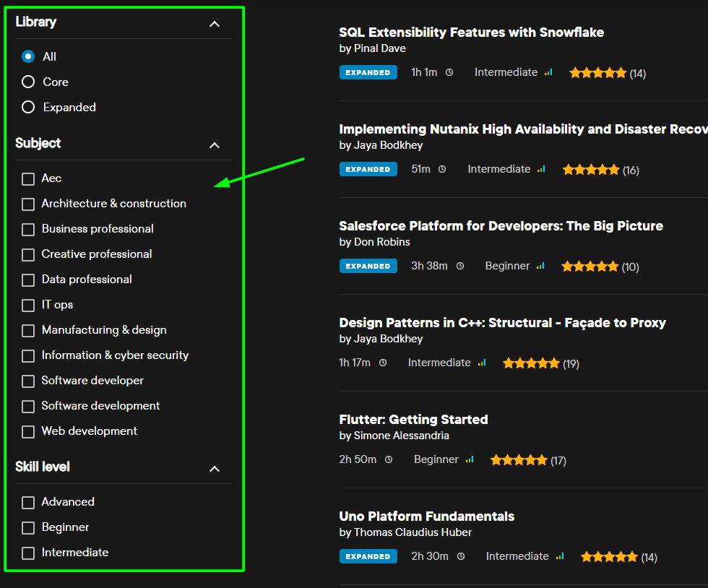Collapse the Subject filter section chevron
Image resolution: width=708 pixels, height=588 pixels.
click(x=215, y=145)
